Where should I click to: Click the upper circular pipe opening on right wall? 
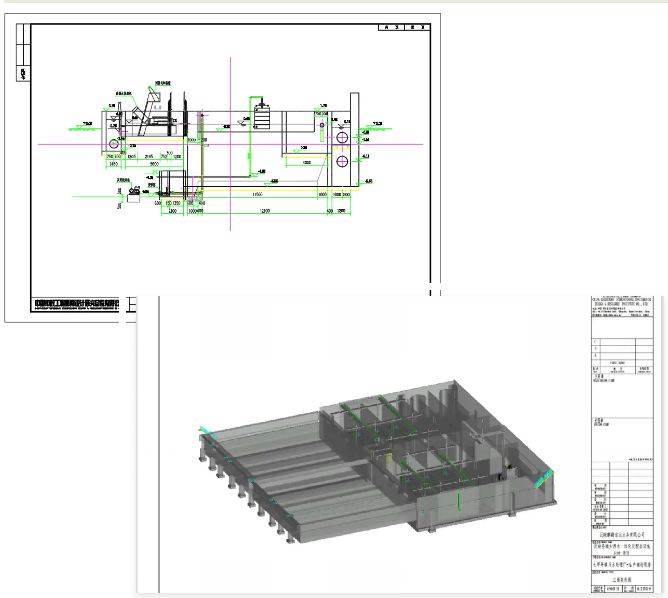pyautogui.click(x=342, y=135)
